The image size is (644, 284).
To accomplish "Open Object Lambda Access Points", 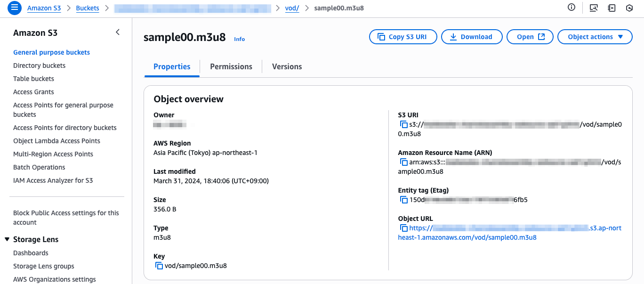I will pyautogui.click(x=56, y=141).
